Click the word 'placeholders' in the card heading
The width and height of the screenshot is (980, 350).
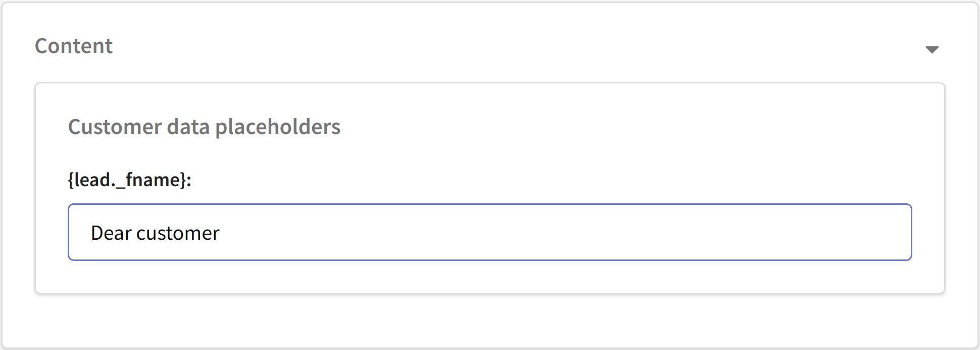[x=278, y=127]
